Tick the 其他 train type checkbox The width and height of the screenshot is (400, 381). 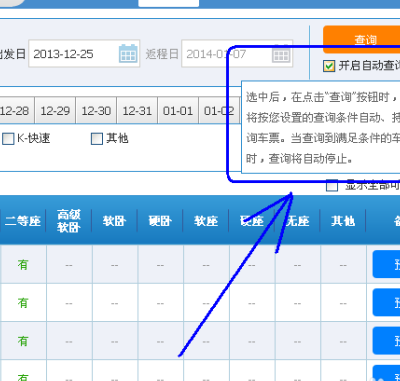pos(97,139)
